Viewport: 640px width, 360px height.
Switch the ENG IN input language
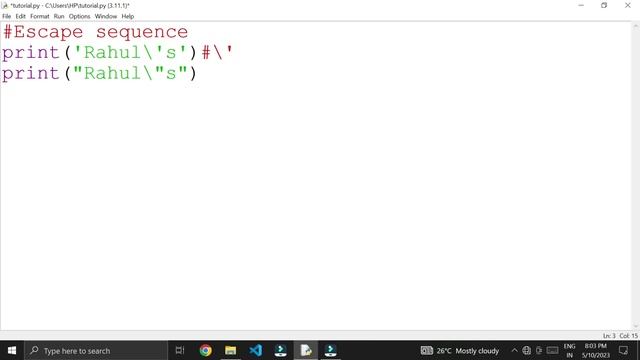pyautogui.click(x=569, y=351)
